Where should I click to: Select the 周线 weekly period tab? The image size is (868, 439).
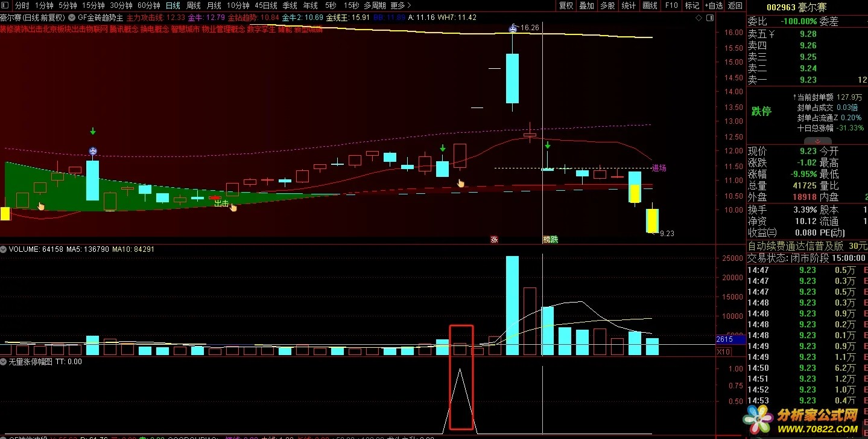coord(194,5)
